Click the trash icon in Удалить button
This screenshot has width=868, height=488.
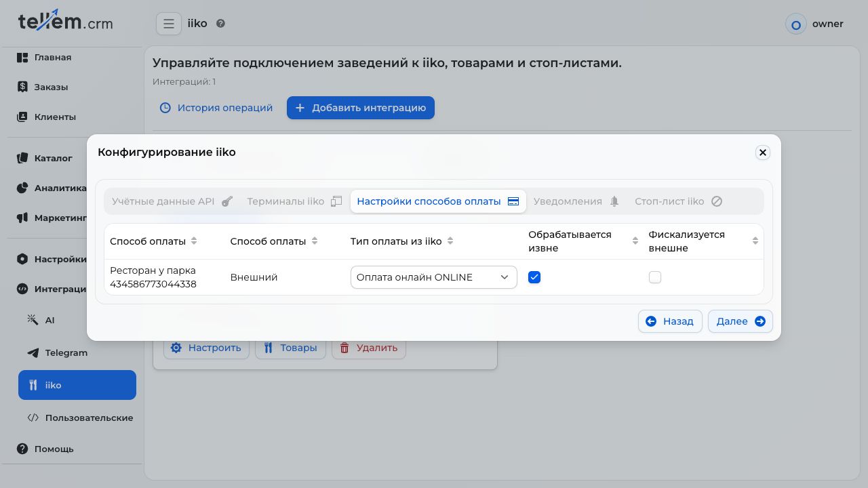pyautogui.click(x=344, y=348)
